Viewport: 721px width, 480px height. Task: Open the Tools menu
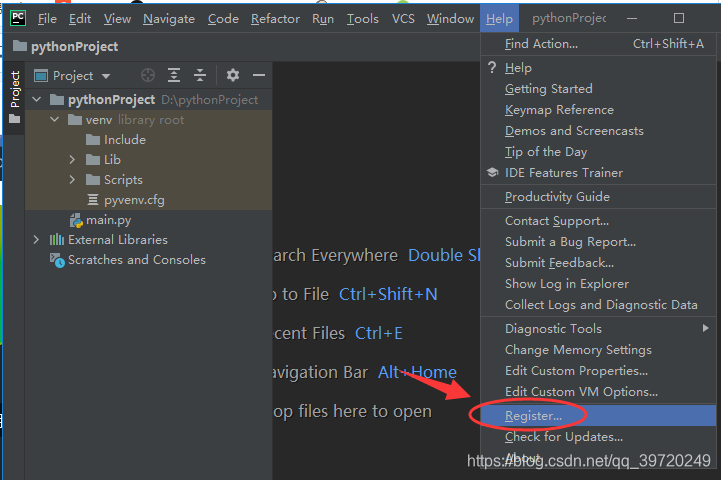362,19
